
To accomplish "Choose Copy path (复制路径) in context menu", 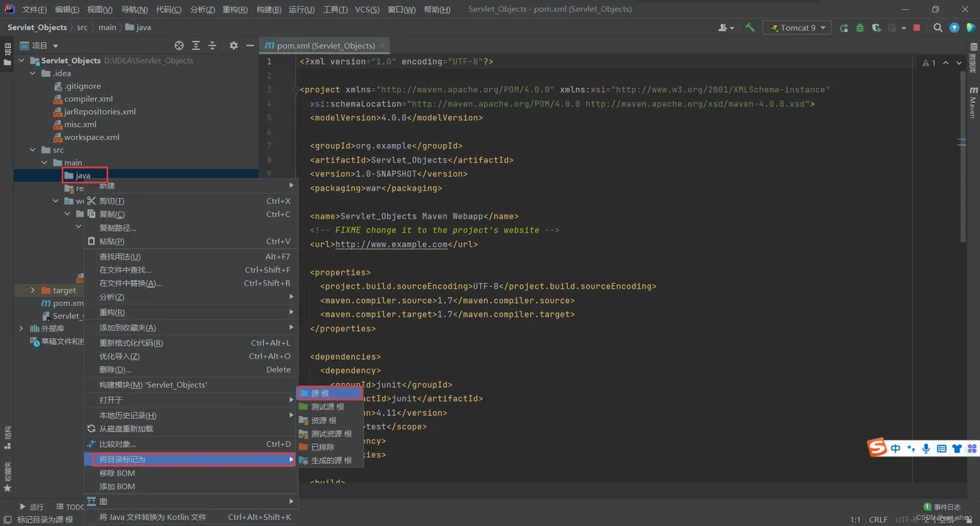I will pyautogui.click(x=190, y=228).
